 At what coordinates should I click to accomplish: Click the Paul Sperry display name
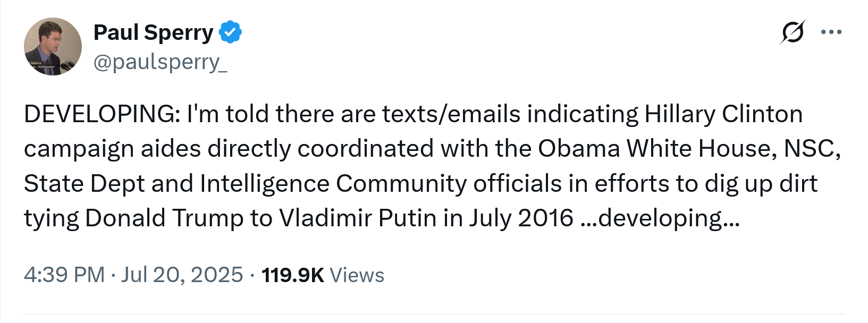[x=153, y=32]
